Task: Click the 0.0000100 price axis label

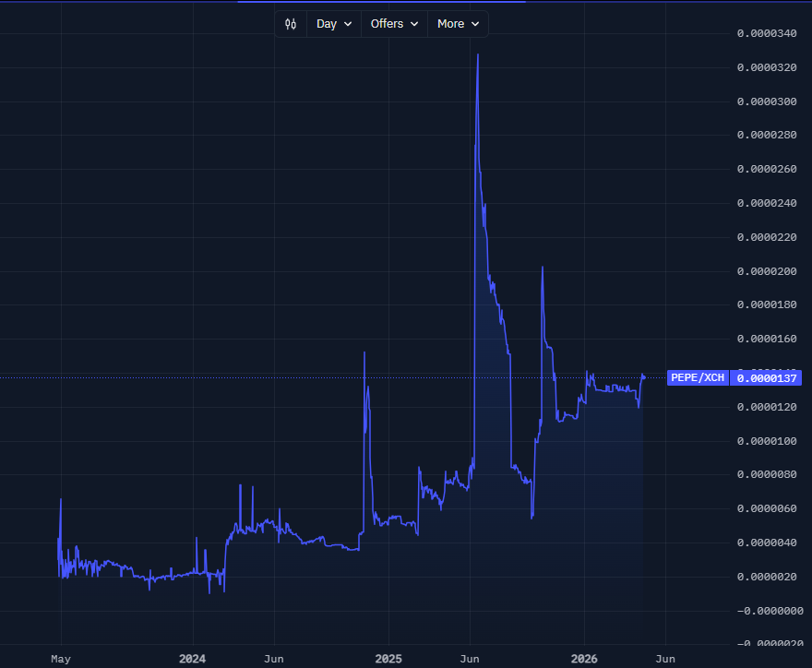Action: [x=767, y=442]
